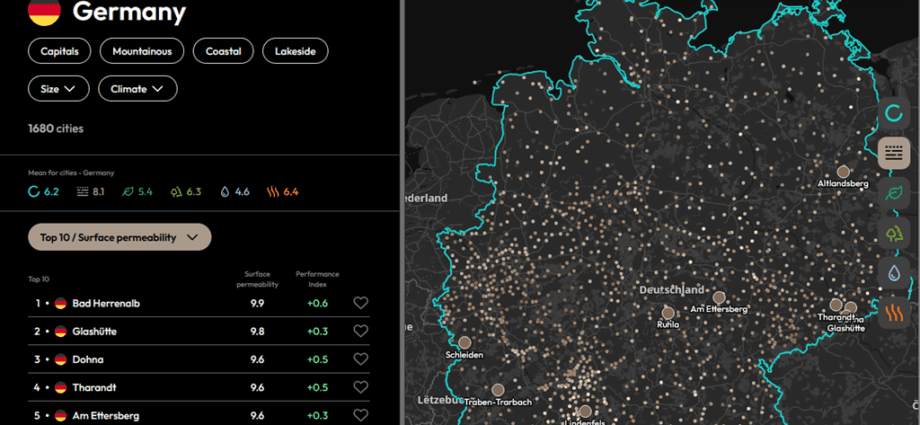The image size is (920, 425).
Task: Open the Am Ettersberg city entry
Action: click(x=199, y=414)
